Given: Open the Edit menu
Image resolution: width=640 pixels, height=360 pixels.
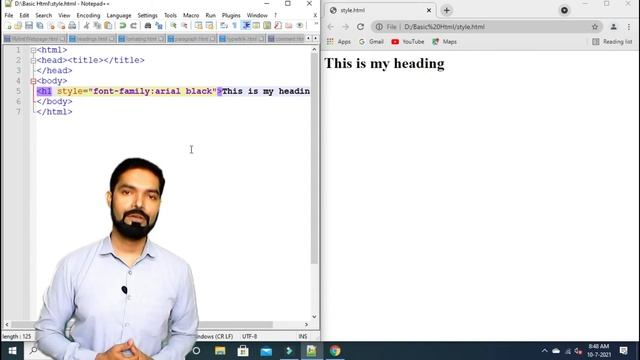Looking at the screenshot, I should click(x=24, y=16).
